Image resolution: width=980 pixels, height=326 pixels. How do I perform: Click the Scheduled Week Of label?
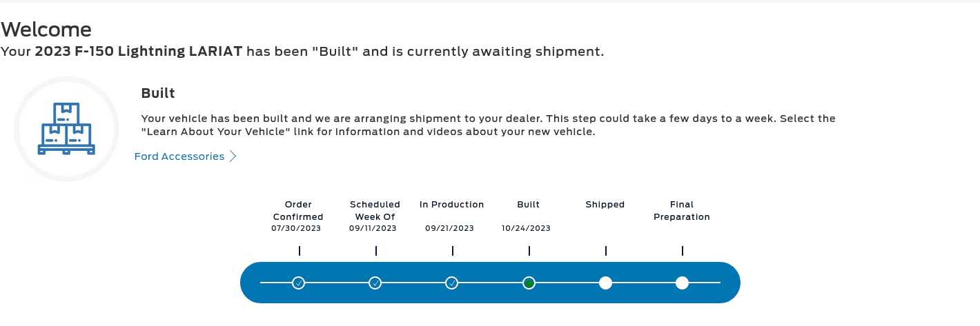pyautogui.click(x=375, y=210)
